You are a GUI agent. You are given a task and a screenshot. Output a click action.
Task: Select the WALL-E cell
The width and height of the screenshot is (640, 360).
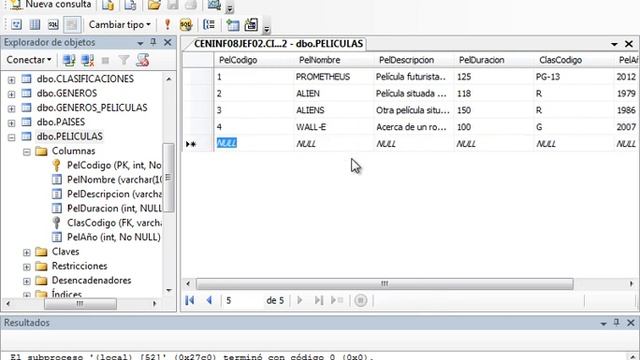click(x=333, y=127)
